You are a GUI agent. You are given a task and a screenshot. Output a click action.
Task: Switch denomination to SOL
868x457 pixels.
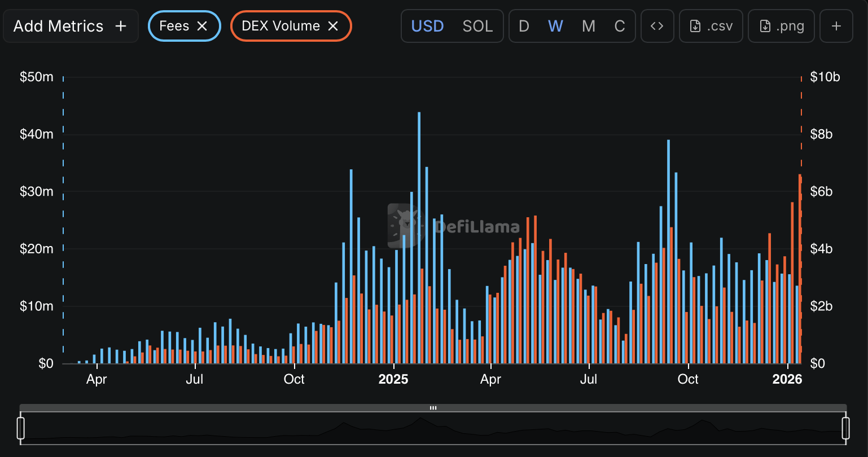pyautogui.click(x=477, y=26)
